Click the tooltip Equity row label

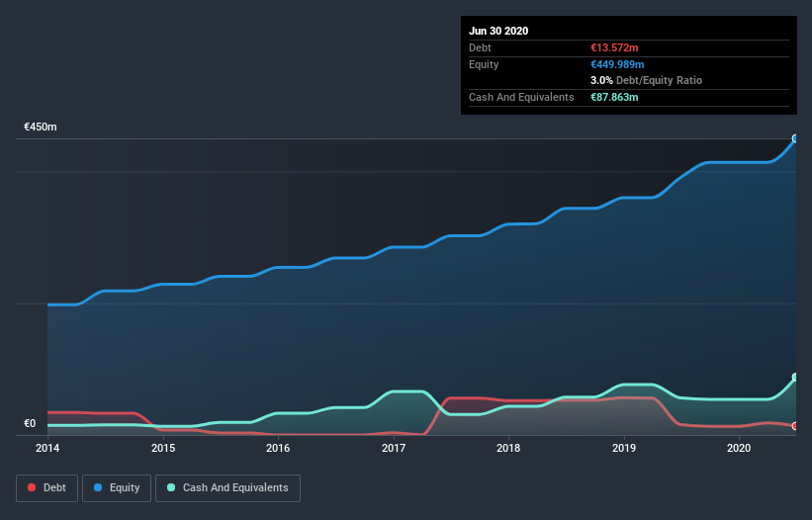tap(484, 64)
